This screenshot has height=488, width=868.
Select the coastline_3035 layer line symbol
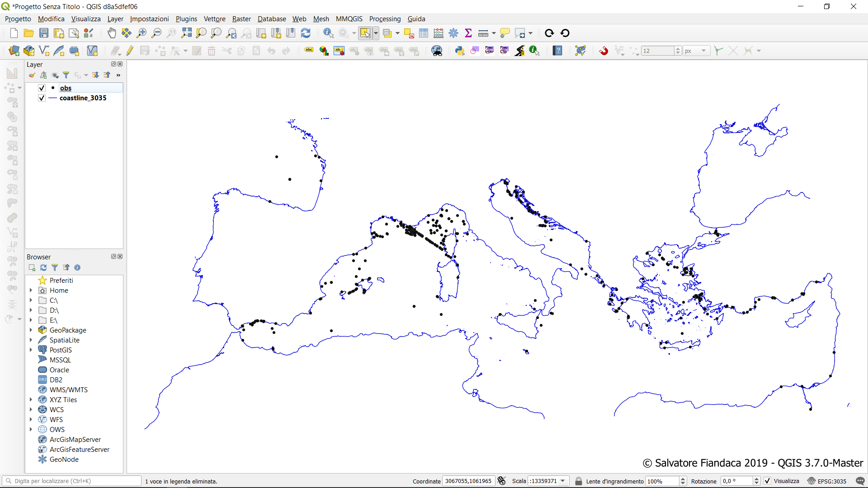tap(52, 98)
